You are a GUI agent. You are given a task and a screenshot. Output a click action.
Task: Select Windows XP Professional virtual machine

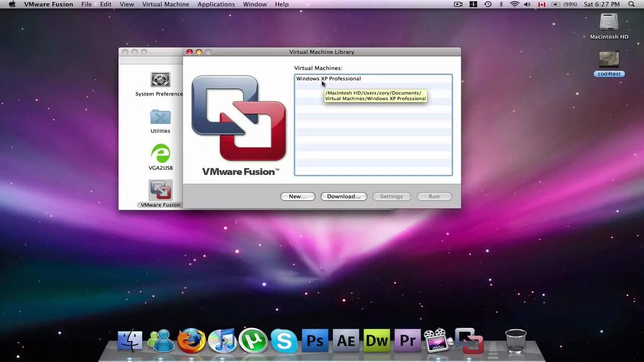click(x=373, y=78)
